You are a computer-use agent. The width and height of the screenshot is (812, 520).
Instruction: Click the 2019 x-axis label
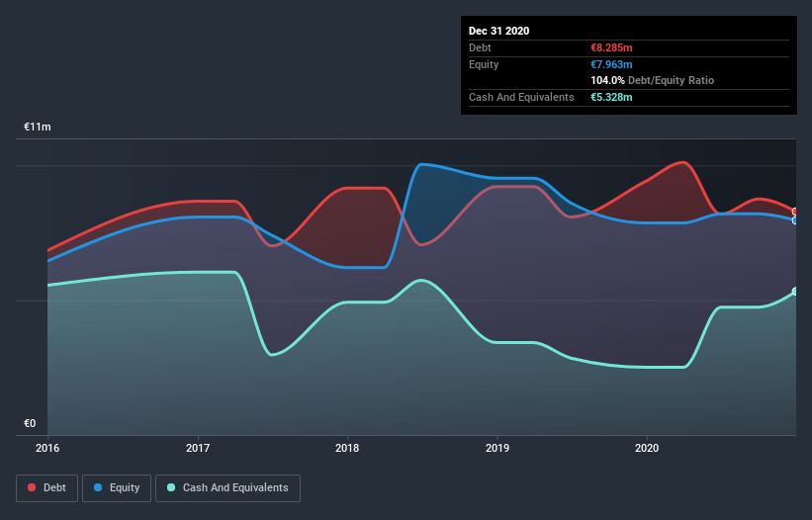coord(497,448)
